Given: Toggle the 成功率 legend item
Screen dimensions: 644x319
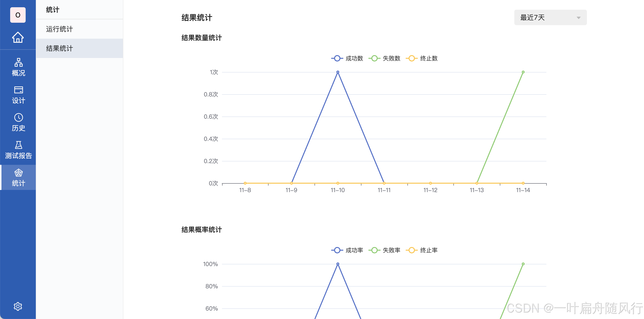Looking at the screenshot, I should pos(347,250).
